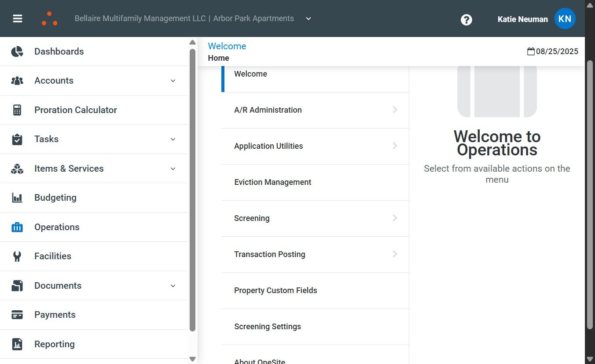
Task: Click the Facilities wrench icon
Action: tap(17, 256)
